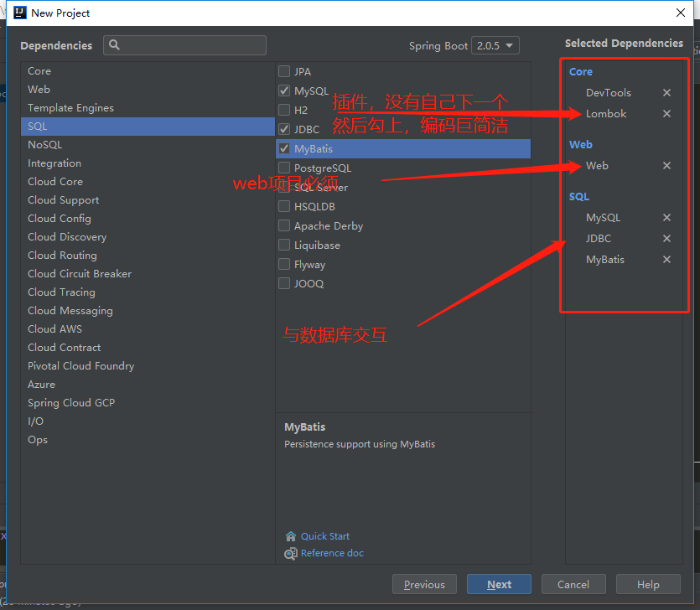Click the Quick Start home icon

(x=291, y=536)
